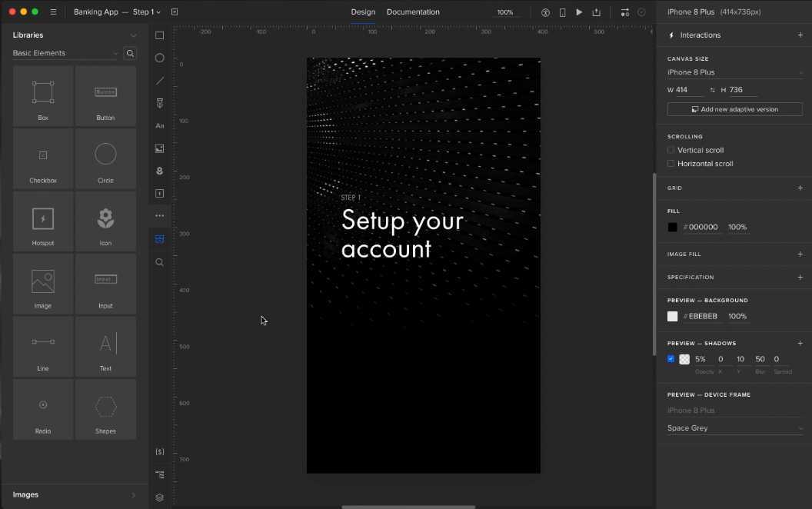Select the Box rectangle tool in toolbar
This screenshot has height=509, width=812.
pyautogui.click(x=159, y=35)
